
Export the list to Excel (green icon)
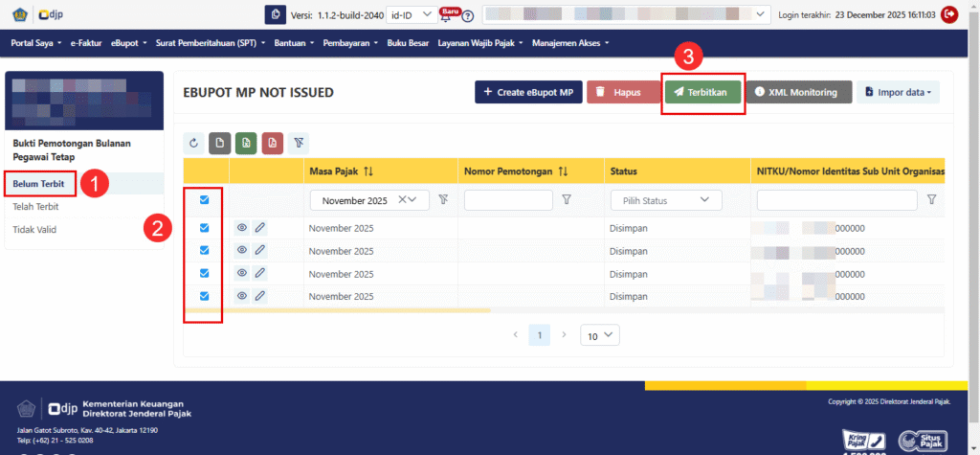pyautogui.click(x=246, y=143)
